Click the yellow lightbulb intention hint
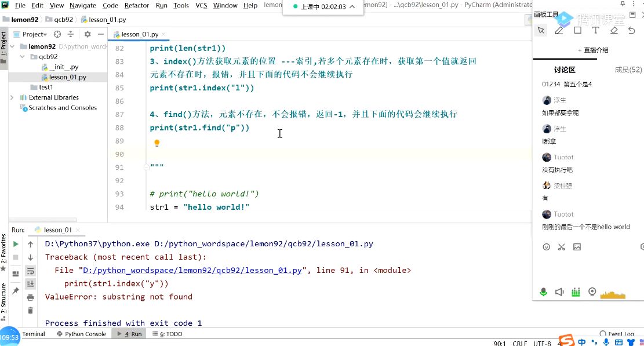 157,143
